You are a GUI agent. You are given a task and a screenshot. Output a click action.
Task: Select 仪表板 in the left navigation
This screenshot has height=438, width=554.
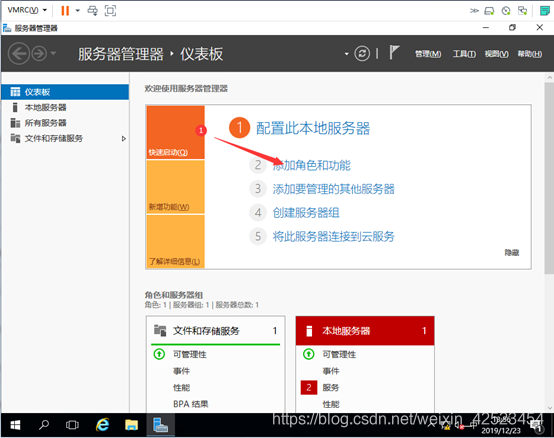point(65,92)
